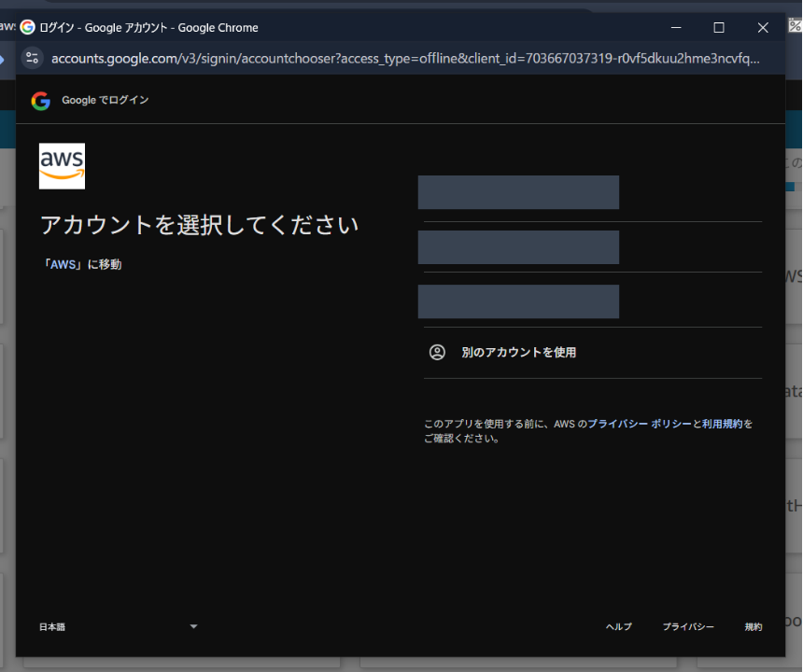
Task: Click the 「AWS」に移動 text
Action: [81, 264]
